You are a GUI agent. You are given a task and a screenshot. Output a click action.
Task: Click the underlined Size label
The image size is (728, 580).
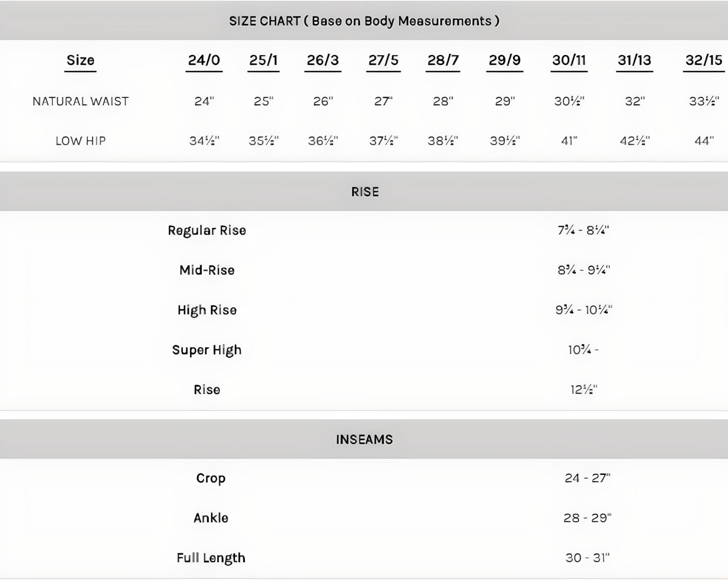coord(80,60)
